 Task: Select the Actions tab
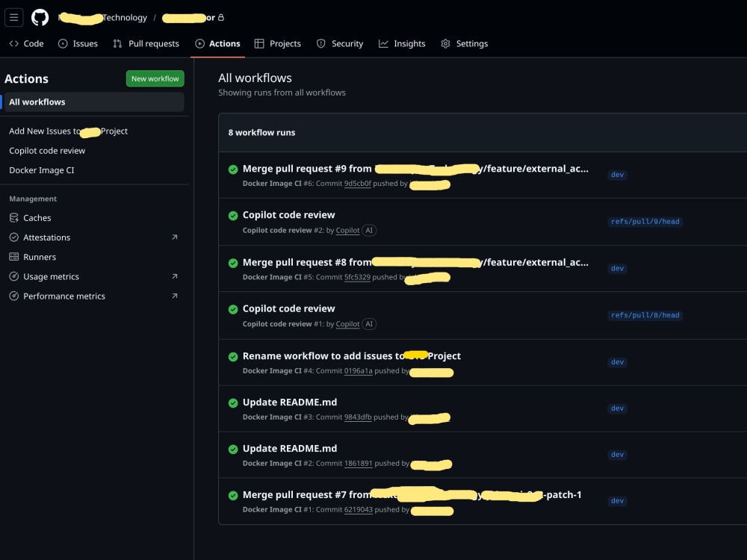point(217,44)
